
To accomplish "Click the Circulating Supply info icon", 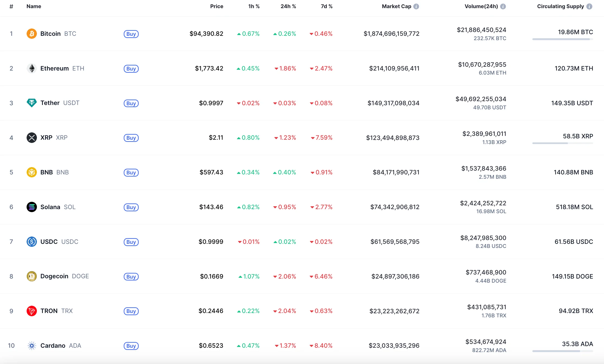I will coord(589,7).
